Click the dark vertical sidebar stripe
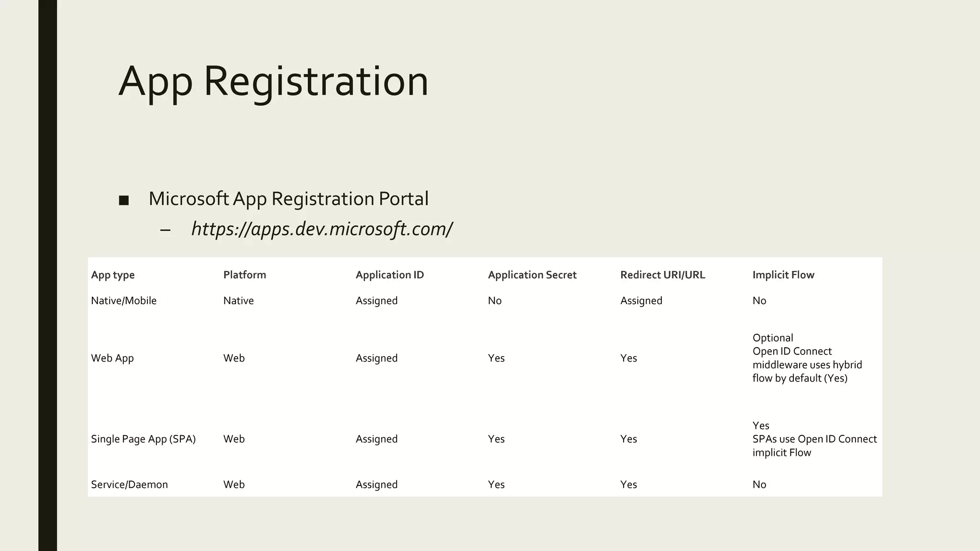The height and width of the screenshot is (551, 980). pyautogui.click(x=47, y=275)
